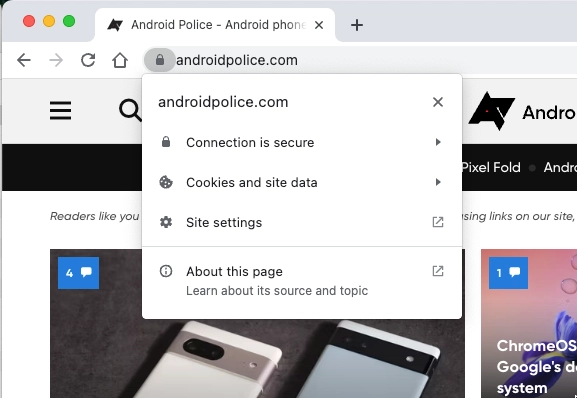Click the site search magnifier icon

(130, 110)
